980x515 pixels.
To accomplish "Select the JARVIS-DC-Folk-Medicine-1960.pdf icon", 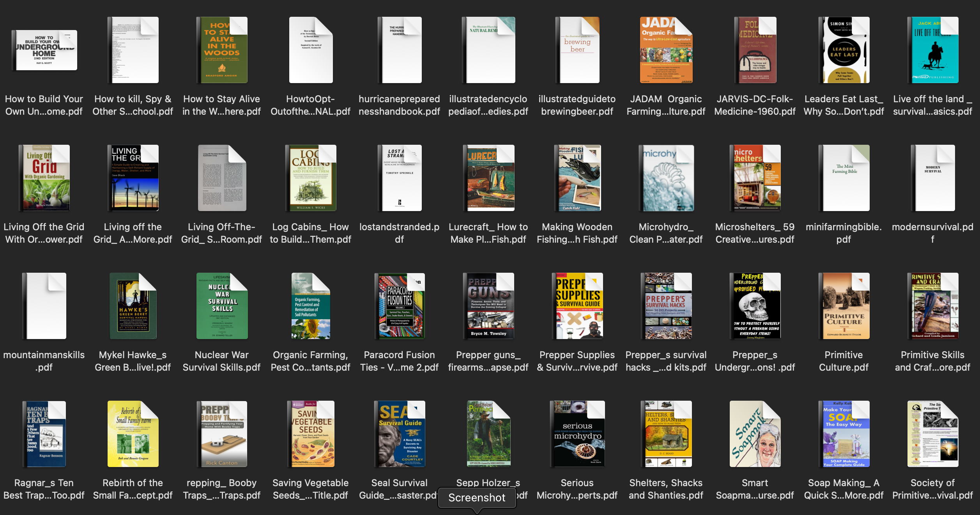I will coord(755,50).
